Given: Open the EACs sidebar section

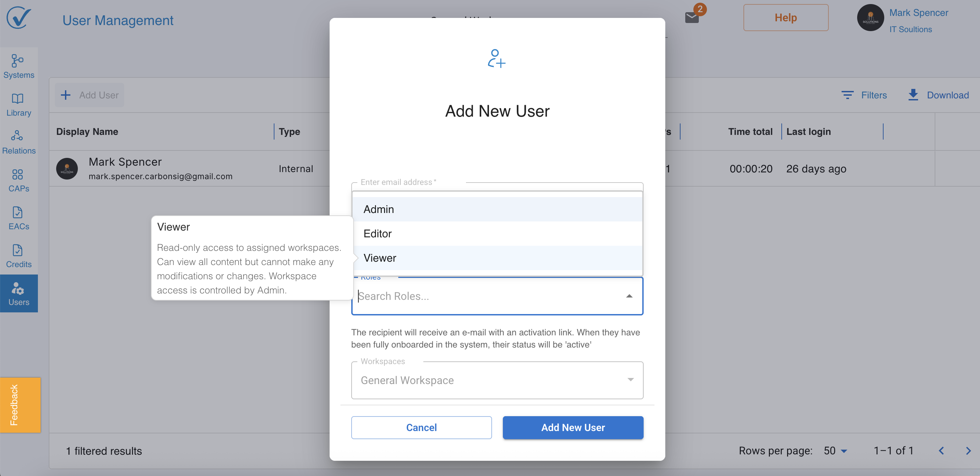Looking at the screenshot, I should [19, 218].
